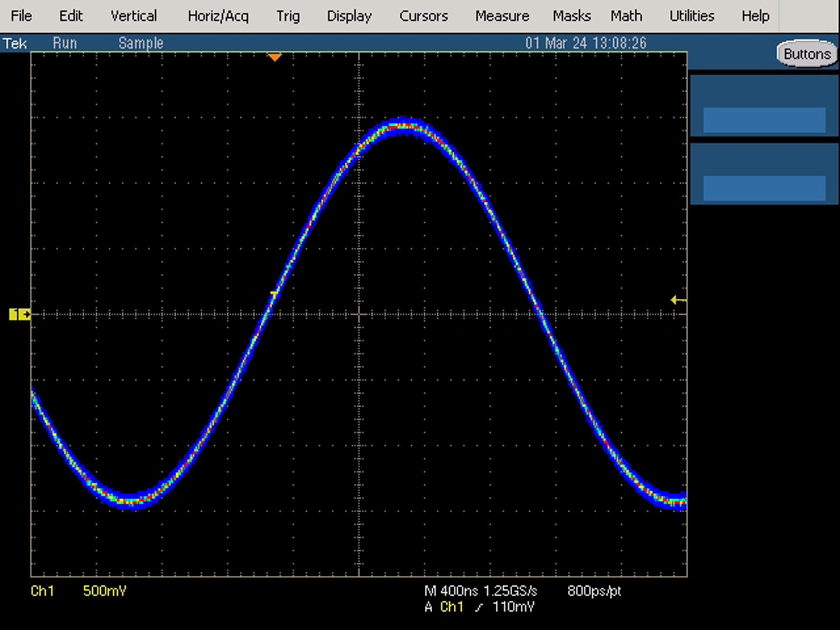
Task: Open the Trig menu
Action: pyautogui.click(x=288, y=16)
